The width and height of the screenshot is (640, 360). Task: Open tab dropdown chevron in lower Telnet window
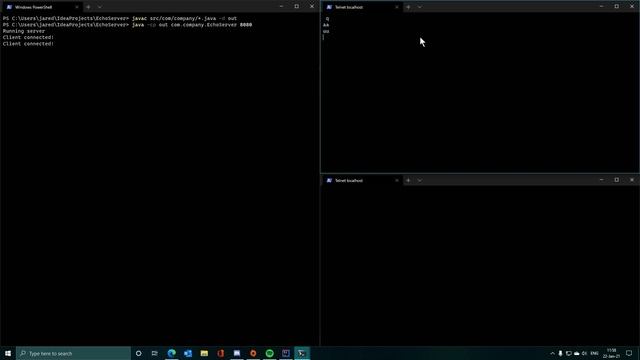[x=420, y=180]
